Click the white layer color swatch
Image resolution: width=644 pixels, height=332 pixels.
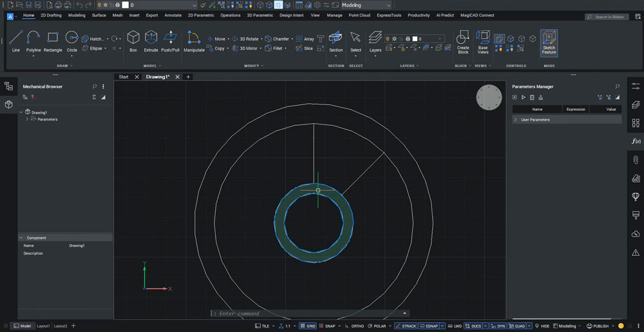[125, 5]
